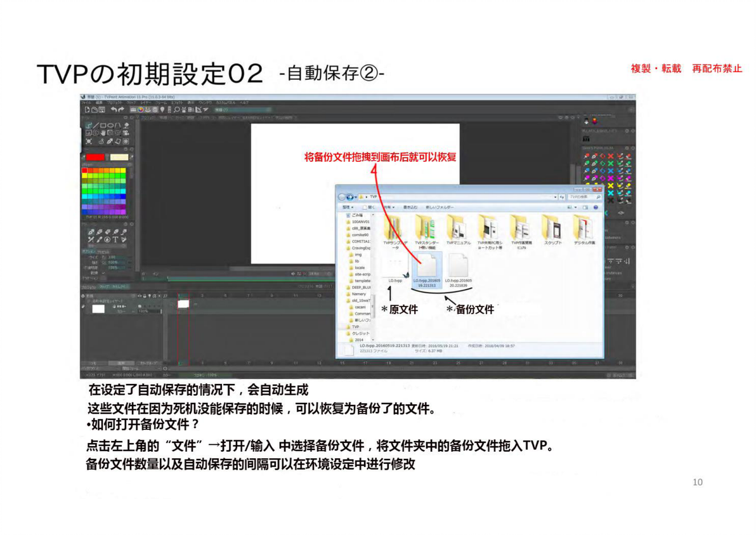Click 新しいフォルダー button in Explorer
The height and width of the screenshot is (535, 756).
pos(440,208)
